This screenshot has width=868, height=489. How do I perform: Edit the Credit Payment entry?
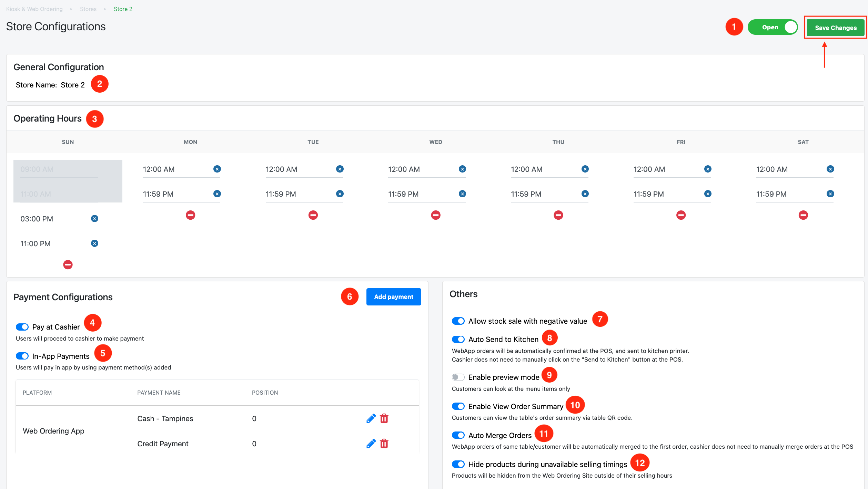(x=371, y=444)
